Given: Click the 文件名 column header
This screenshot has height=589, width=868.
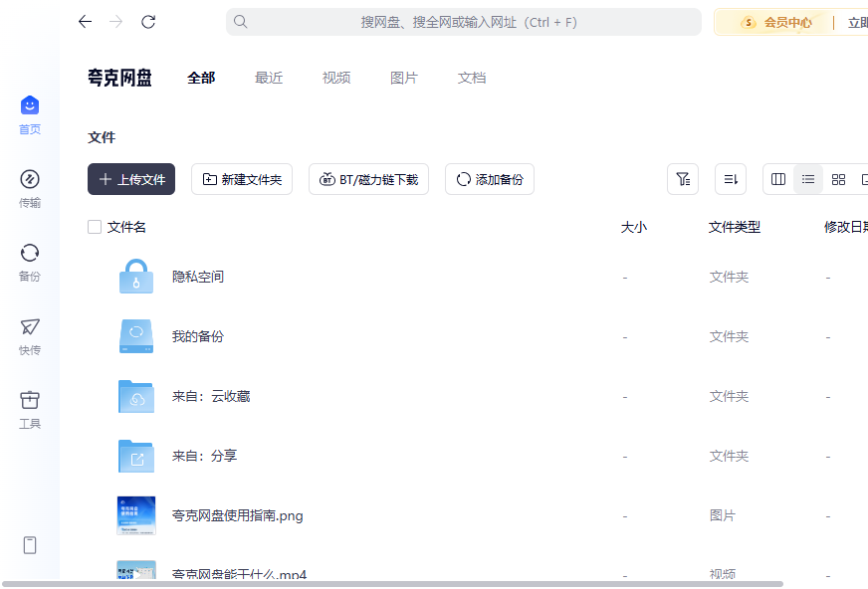Looking at the screenshot, I should [x=126, y=227].
